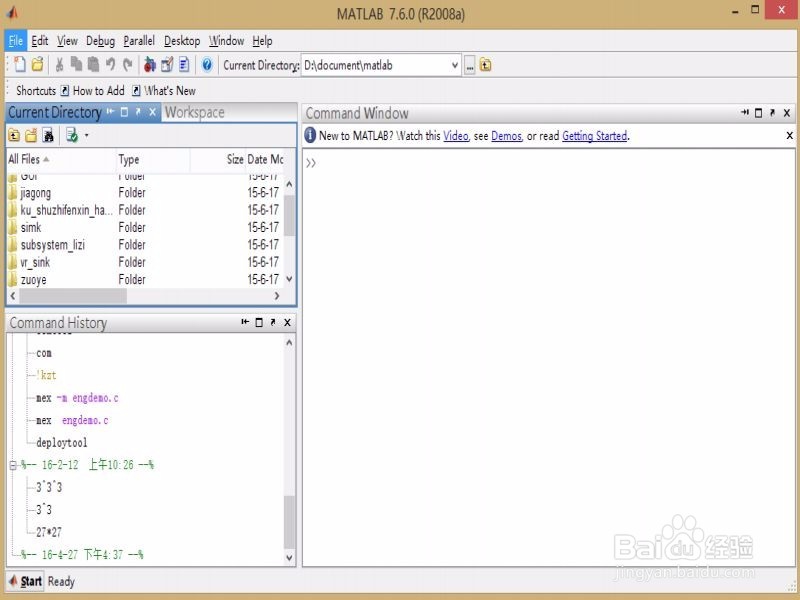
Task: Click the file list scroll down arrow
Action: 289,279
